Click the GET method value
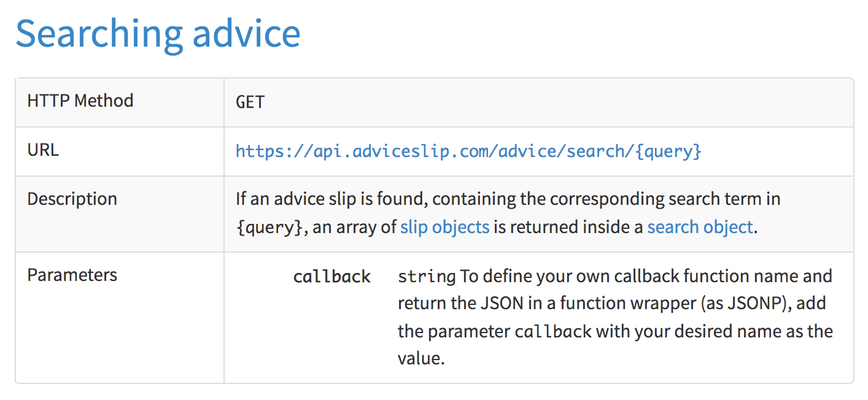868x400 pixels. (x=250, y=102)
